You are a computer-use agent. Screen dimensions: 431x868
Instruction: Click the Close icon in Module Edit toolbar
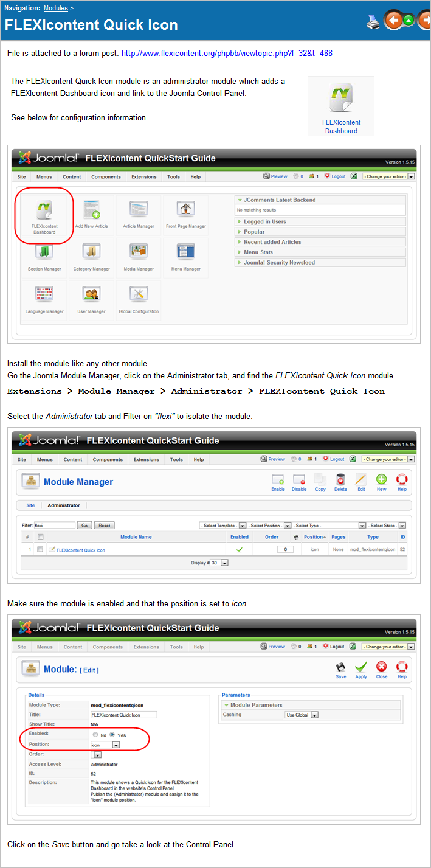381,670
